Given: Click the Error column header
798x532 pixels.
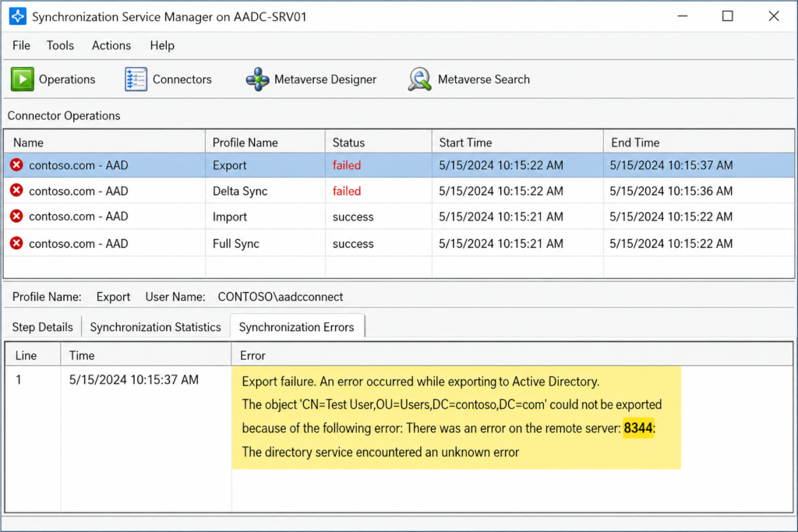Looking at the screenshot, I should pyautogui.click(x=512, y=355).
